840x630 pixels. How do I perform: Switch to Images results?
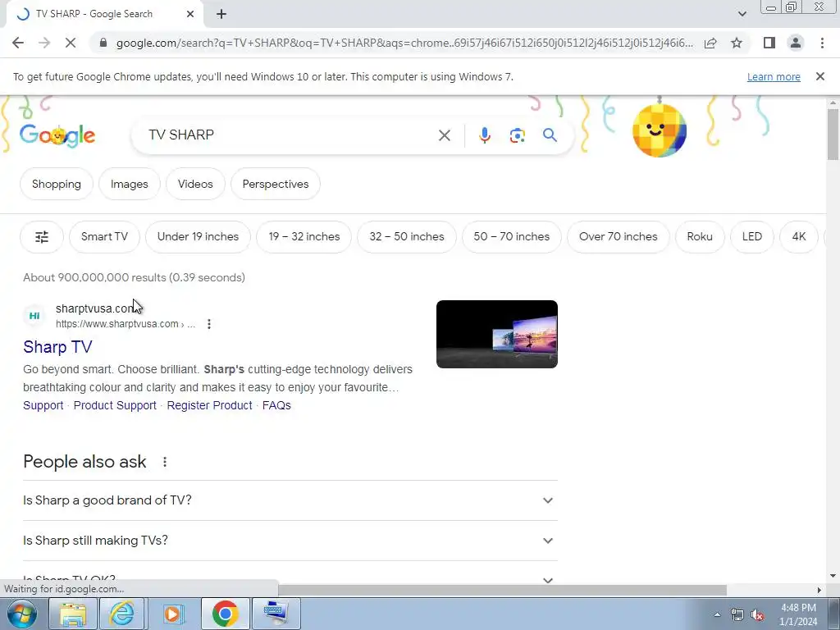point(129,184)
